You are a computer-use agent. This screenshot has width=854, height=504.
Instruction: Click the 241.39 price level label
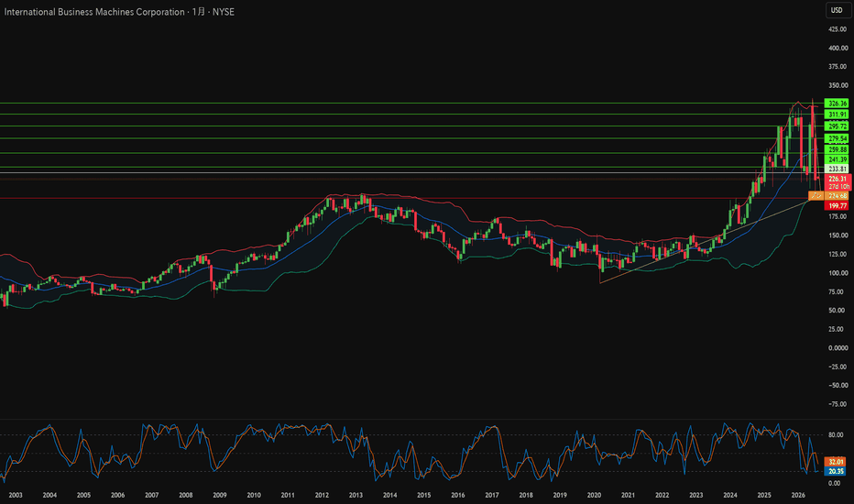pyautogui.click(x=836, y=159)
